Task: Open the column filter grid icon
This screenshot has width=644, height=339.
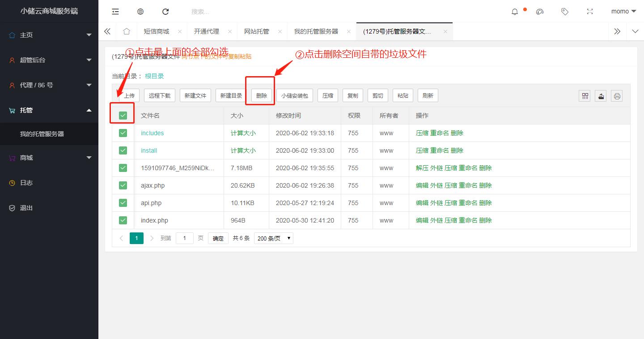Action: pyautogui.click(x=585, y=96)
